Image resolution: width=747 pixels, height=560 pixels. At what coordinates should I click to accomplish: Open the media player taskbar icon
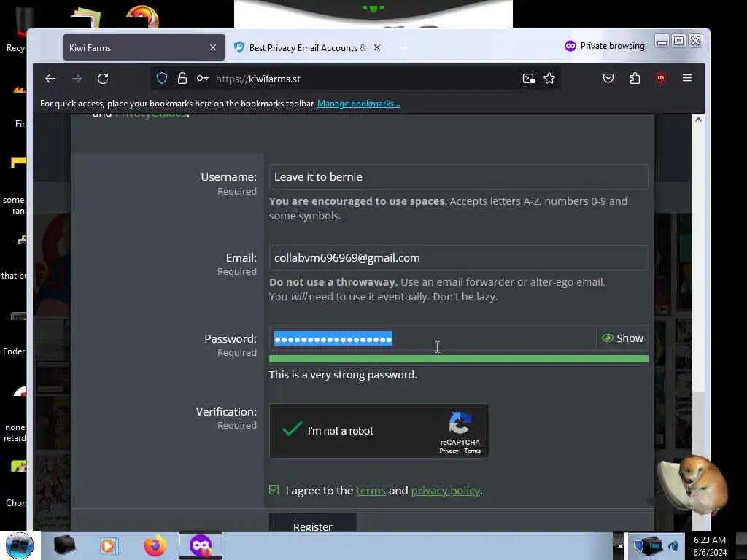coord(109,545)
